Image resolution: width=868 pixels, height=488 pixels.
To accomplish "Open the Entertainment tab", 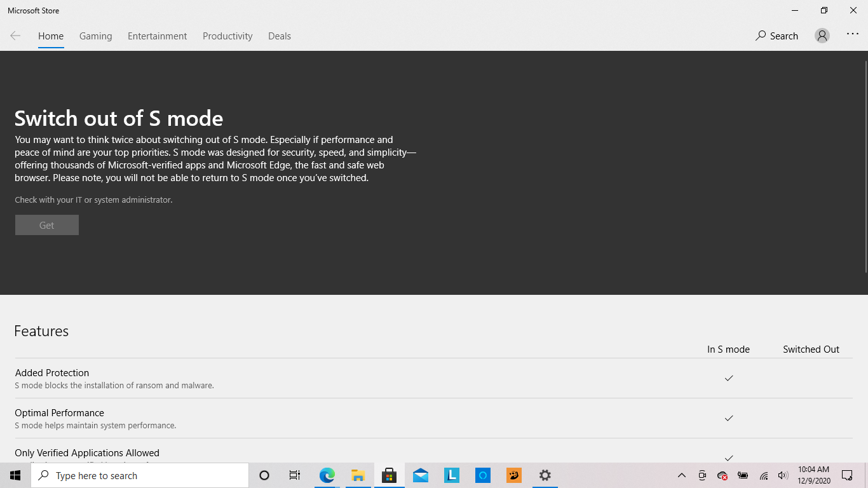I will [158, 36].
